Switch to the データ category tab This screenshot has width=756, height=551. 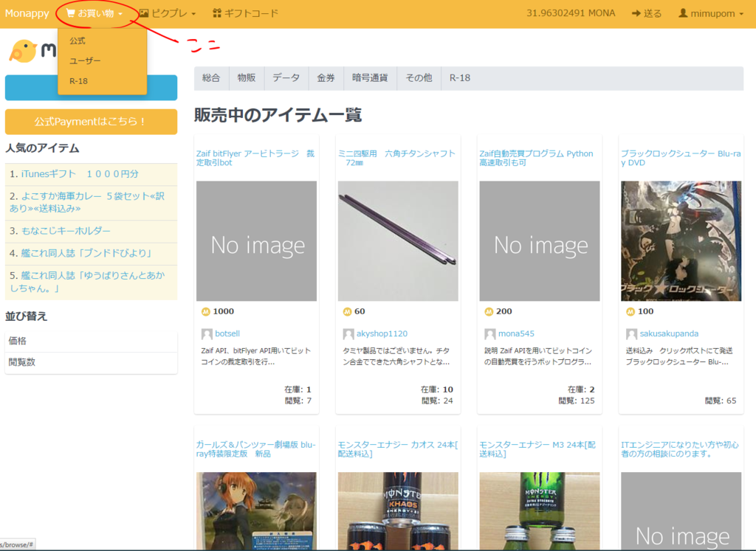coord(286,78)
